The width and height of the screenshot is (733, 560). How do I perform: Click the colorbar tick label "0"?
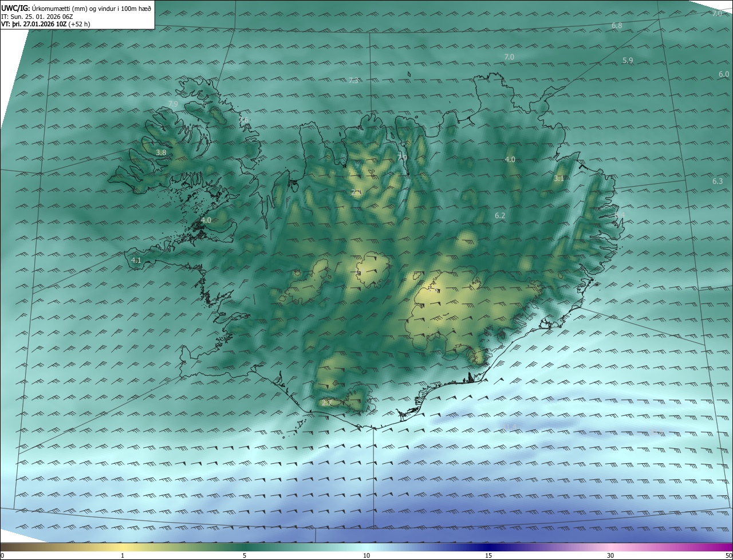tap(2, 555)
